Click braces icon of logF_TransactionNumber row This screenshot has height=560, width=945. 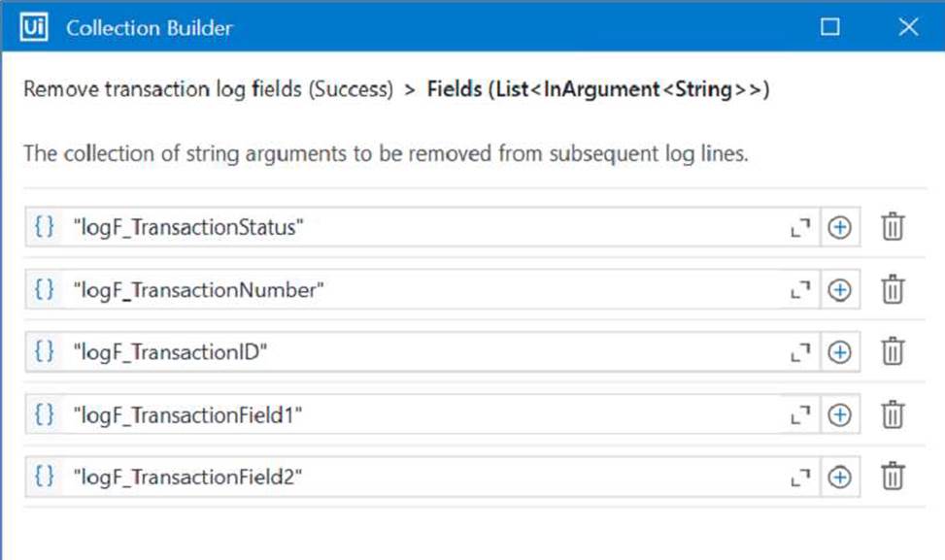tap(45, 289)
